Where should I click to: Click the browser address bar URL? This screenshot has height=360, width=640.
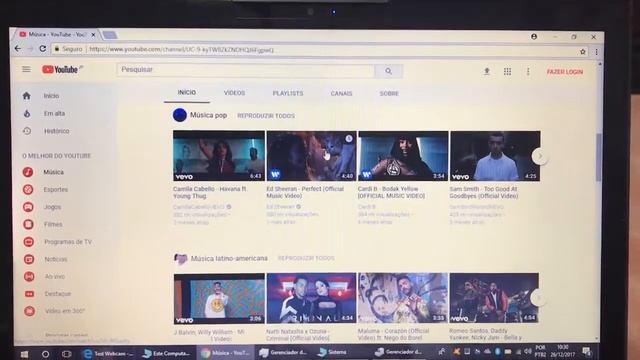[181, 50]
